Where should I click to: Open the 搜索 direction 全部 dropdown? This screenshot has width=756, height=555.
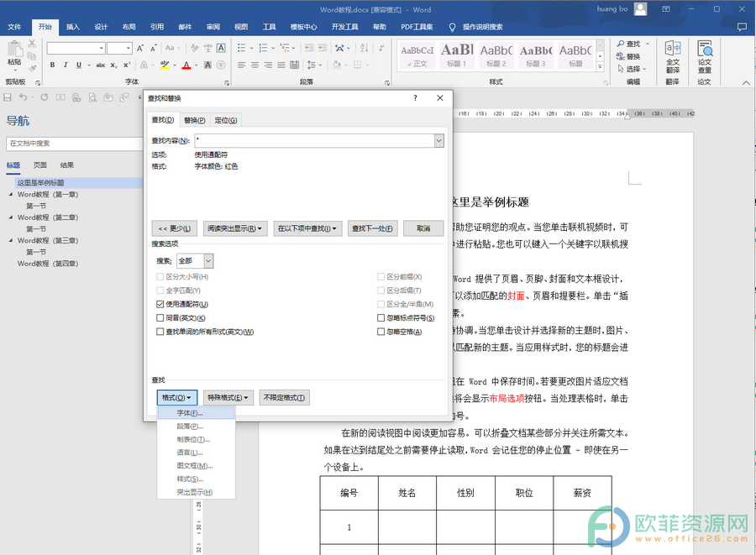208,260
